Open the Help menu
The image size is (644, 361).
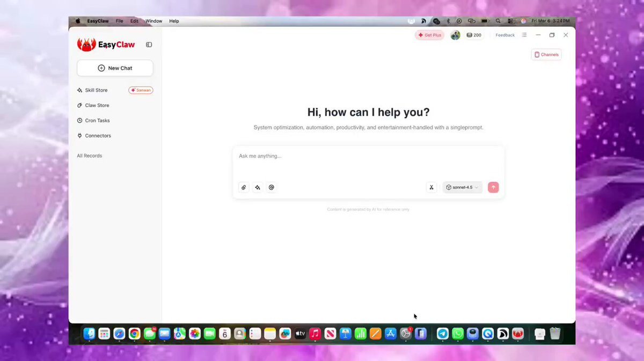[x=174, y=21]
